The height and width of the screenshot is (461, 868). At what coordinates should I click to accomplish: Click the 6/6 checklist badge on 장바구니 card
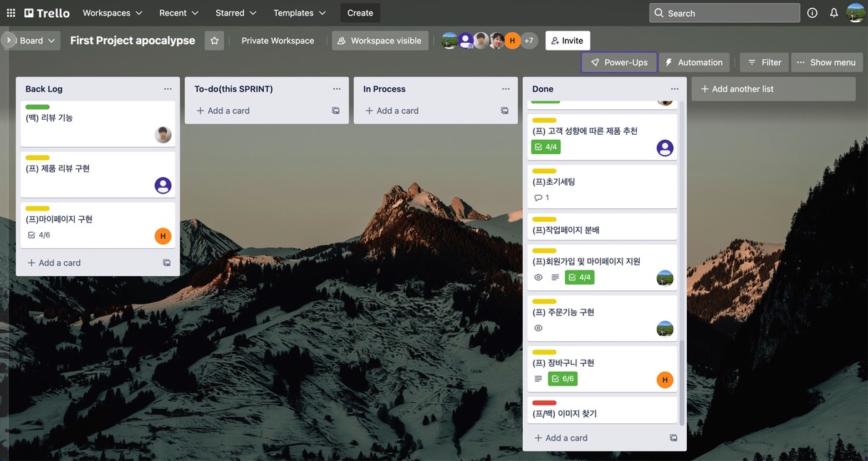562,379
